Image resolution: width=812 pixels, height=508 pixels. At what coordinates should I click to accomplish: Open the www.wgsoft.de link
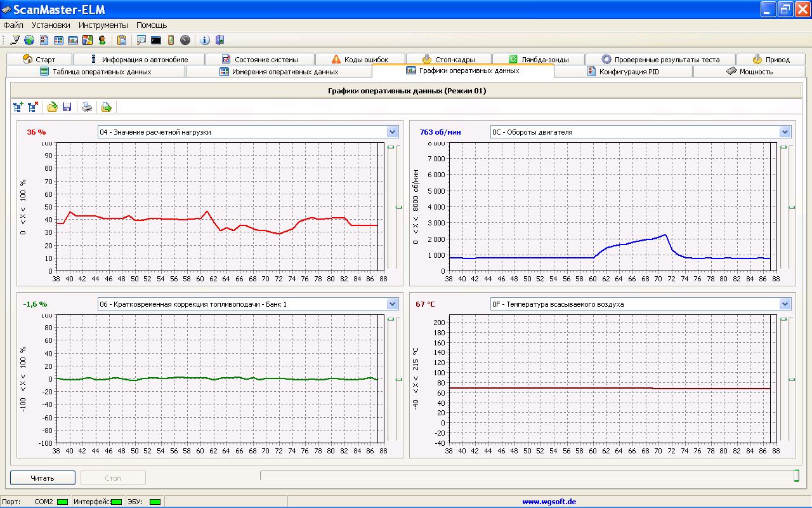(x=549, y=501)
